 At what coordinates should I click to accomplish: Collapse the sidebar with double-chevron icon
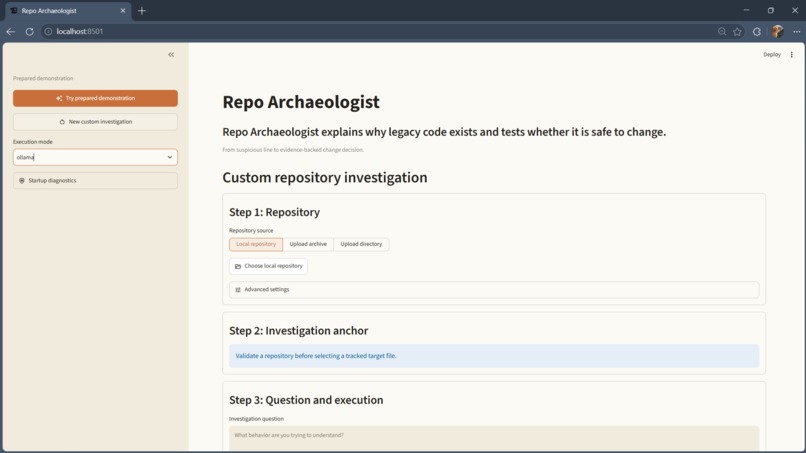171,55
